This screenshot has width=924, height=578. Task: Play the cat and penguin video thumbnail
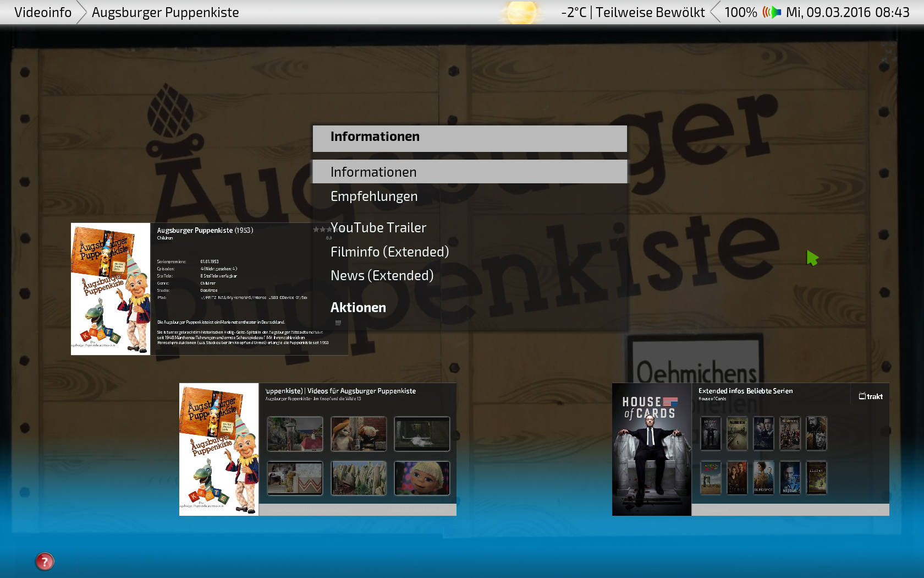pos(359,434)
